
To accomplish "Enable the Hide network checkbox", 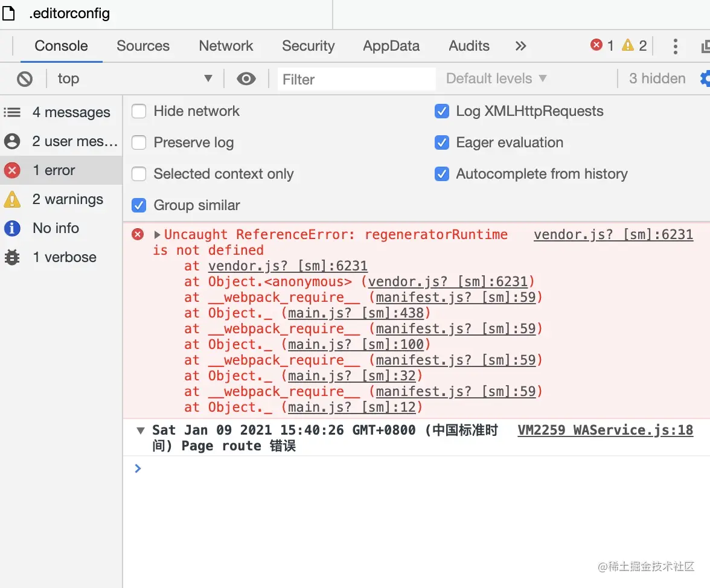I will click(139, 112).
